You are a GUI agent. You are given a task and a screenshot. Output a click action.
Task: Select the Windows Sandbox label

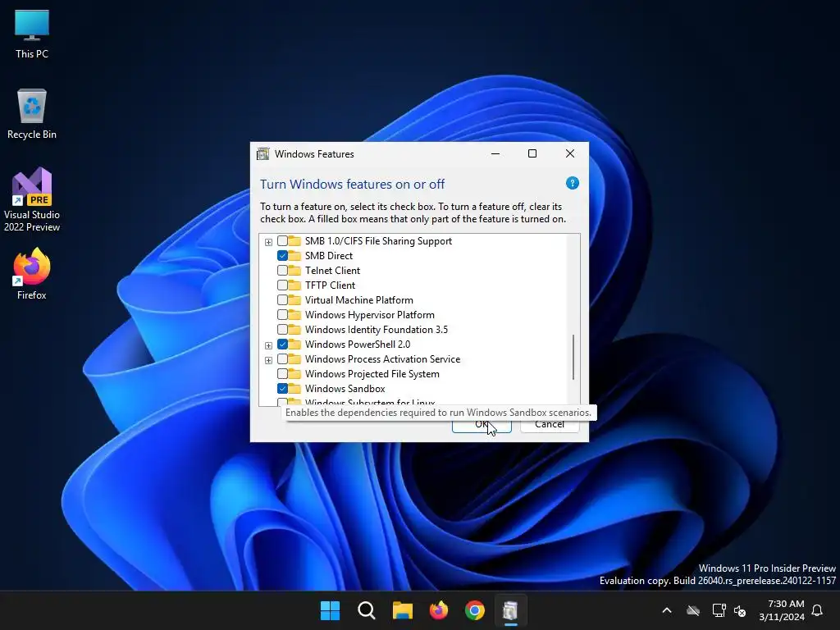click(x=345, y=388)
